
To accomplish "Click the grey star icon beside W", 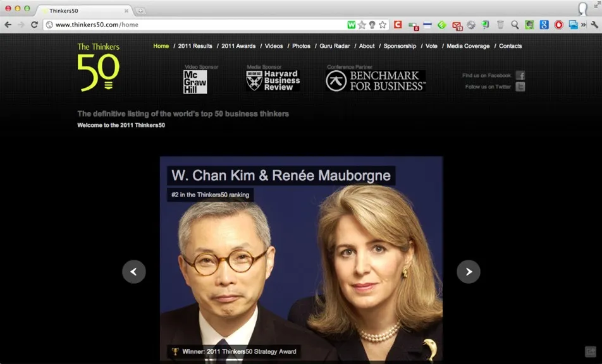I will pos(362,25).
